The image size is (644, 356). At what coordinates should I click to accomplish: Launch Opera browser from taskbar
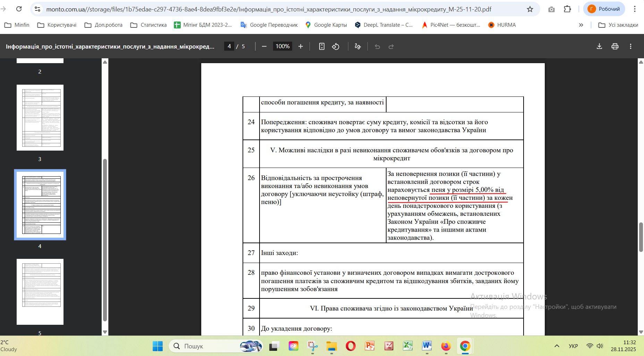pyautogui.click(x=351, y=346)
